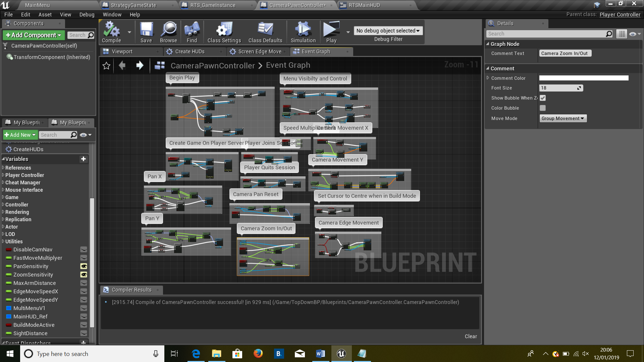This screenshot has width=644, height=362.
Task: Open Unreal Engine taskbar icon
Action: (341, 354)
